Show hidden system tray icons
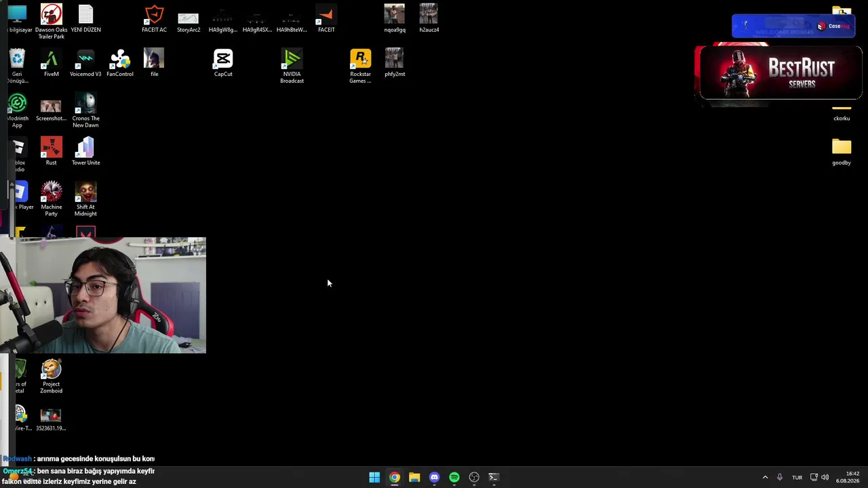 pos(765,477)
